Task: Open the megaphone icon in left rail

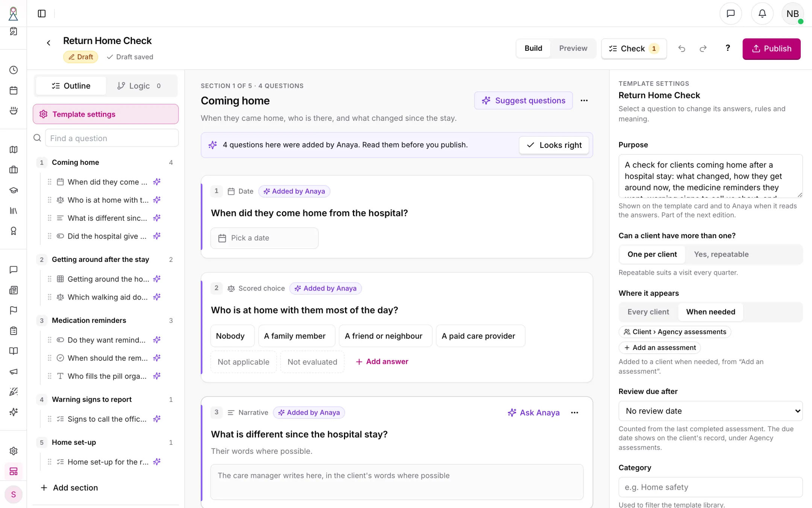Action: click(x=14, y=371)
